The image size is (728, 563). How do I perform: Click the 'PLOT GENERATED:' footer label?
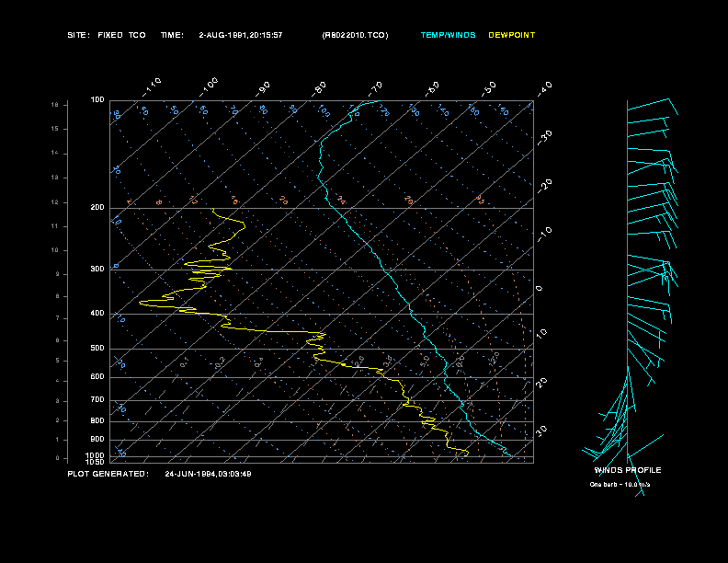pos(108,475)
